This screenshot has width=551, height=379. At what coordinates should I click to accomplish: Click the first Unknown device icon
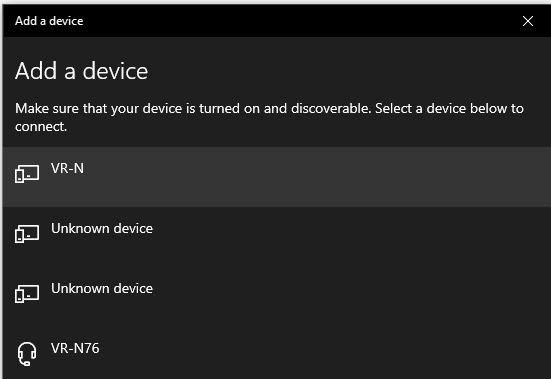27,234
